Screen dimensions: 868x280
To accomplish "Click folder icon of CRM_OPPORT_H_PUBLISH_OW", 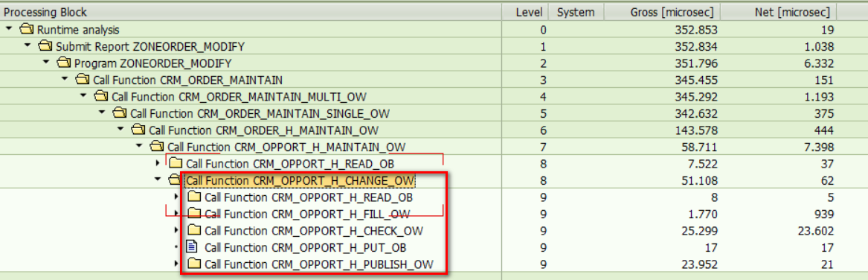I will coord(193,264).
